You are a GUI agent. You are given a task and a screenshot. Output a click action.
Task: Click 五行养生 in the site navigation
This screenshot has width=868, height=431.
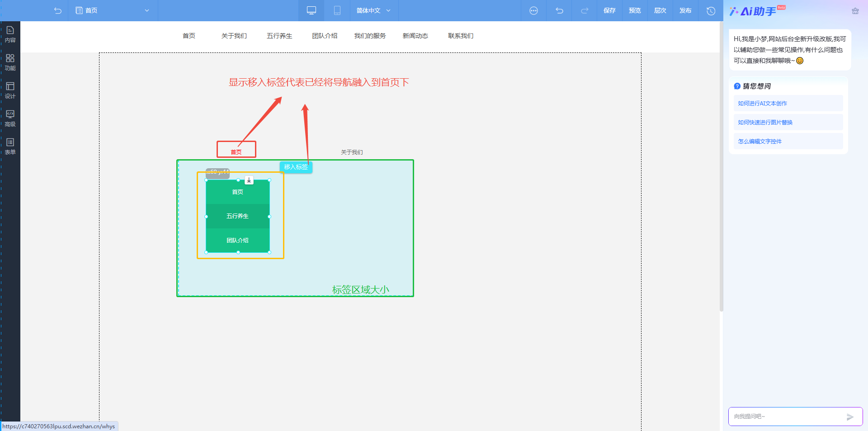pyautogui.click(x=279, y=36)
